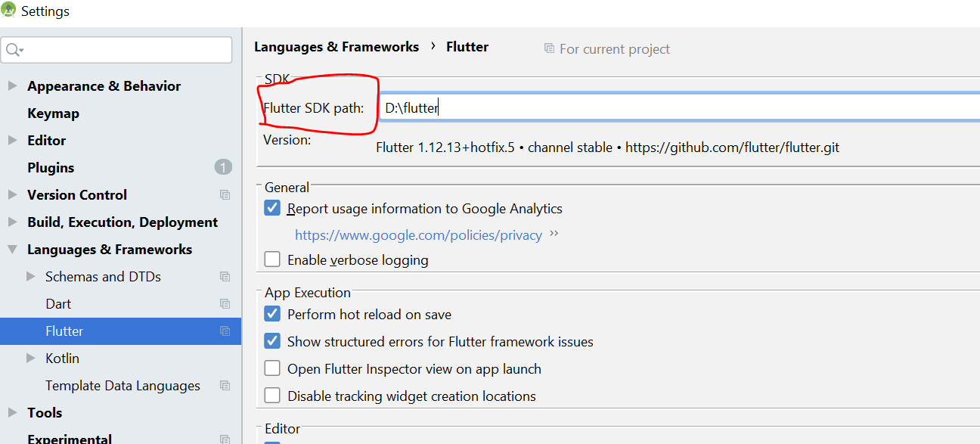Enable verbose logging checkbox

tap(272, 260)
